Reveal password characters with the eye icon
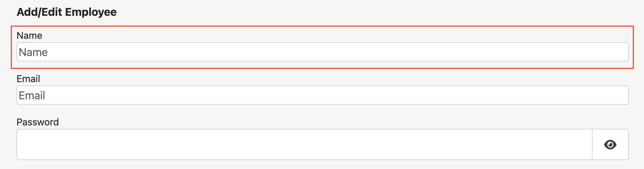 tap(610, 145)
